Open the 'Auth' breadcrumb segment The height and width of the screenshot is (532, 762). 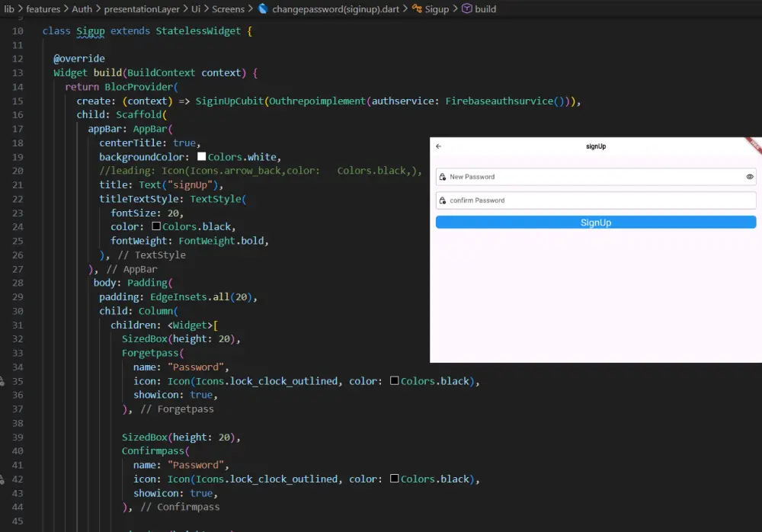click(82, 8)
